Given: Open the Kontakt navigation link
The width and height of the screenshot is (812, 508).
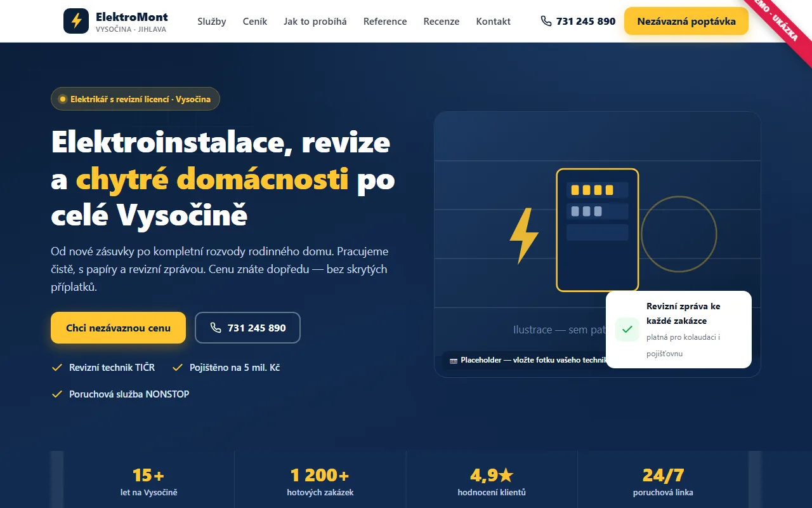Looking at the screenshot, I should click(494, 21).
